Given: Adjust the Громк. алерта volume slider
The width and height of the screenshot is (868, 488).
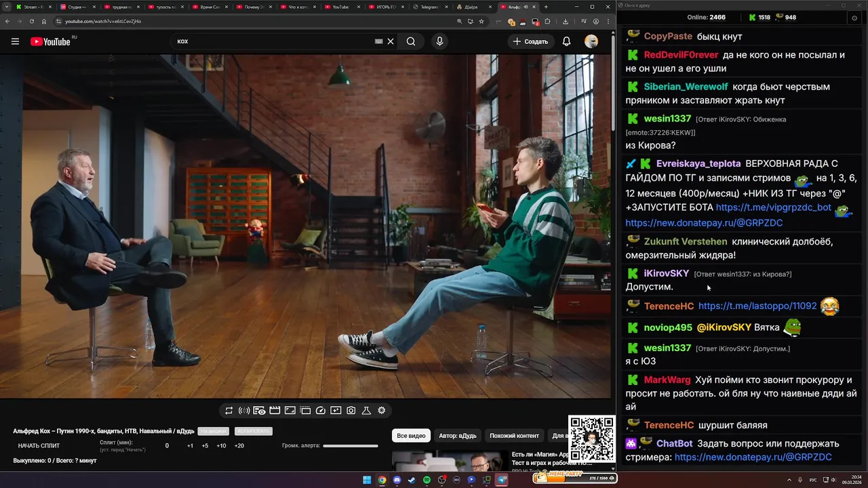Looking at the screenshot, I should [351, 446].
